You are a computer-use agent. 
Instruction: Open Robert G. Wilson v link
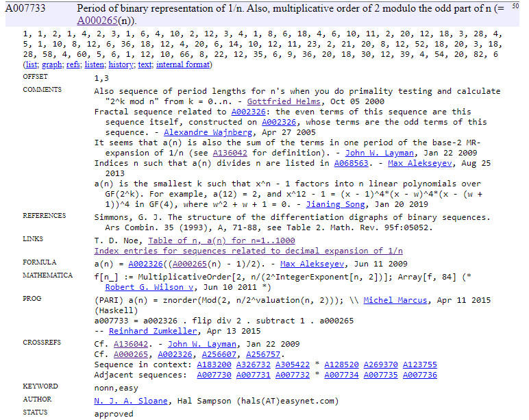[149, 287]
